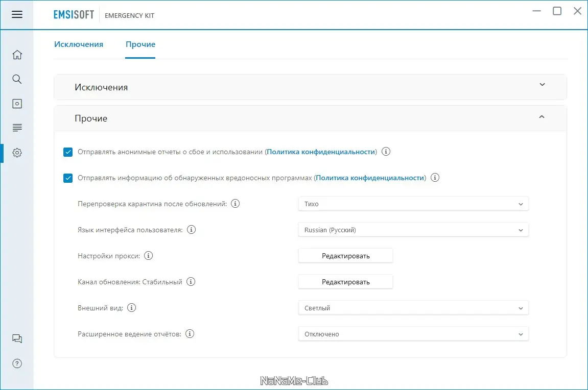This screenshot has height=390, width=588.
Task: Open the Logs list icon in sidebar
Action: 17,128
